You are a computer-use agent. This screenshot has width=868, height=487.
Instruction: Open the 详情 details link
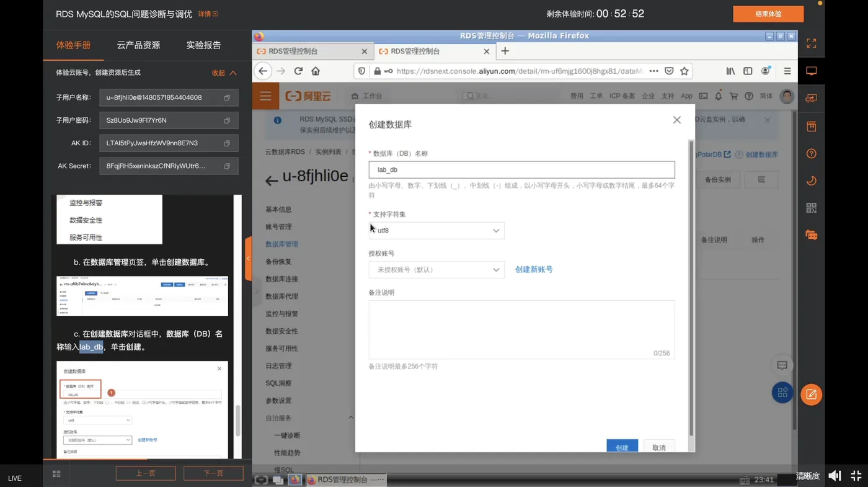208,14
